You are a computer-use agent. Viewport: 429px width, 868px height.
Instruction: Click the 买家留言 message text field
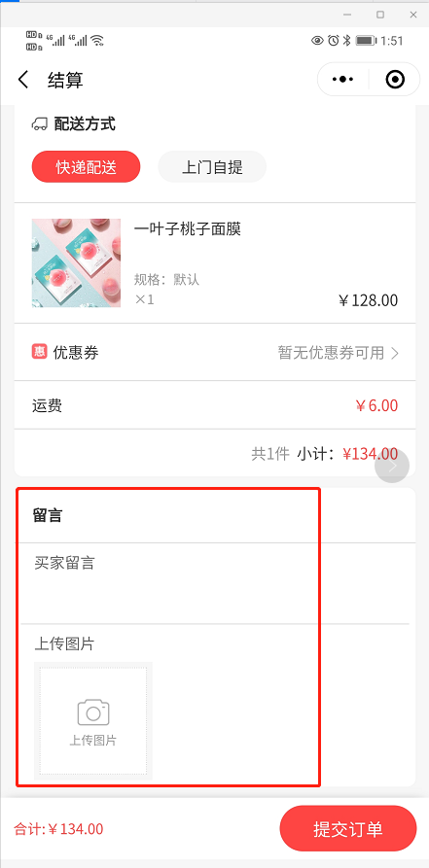pyautogui.click(x=214, y=583)
